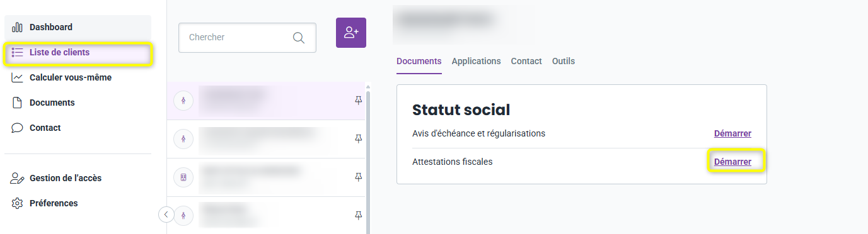The height and width of the screenshot is (234, 868).
Task: Click the client list scrollbar
Action: pyautogui.click(x=368, y=160)
